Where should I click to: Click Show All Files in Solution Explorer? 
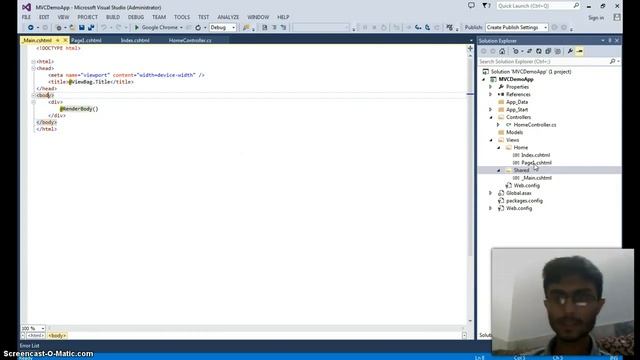point(558,51)
